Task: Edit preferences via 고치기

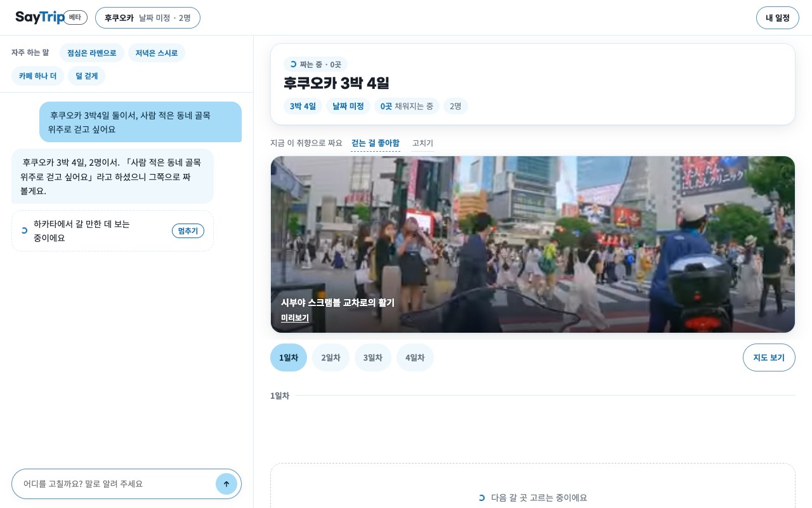Action: tap(422, 144)
